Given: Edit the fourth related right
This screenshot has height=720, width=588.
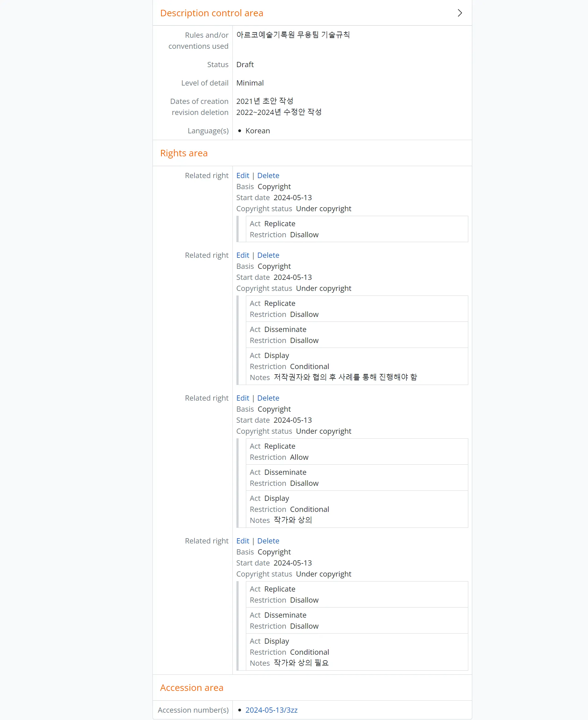Looking at the screenshot, I should pos(243,541).
